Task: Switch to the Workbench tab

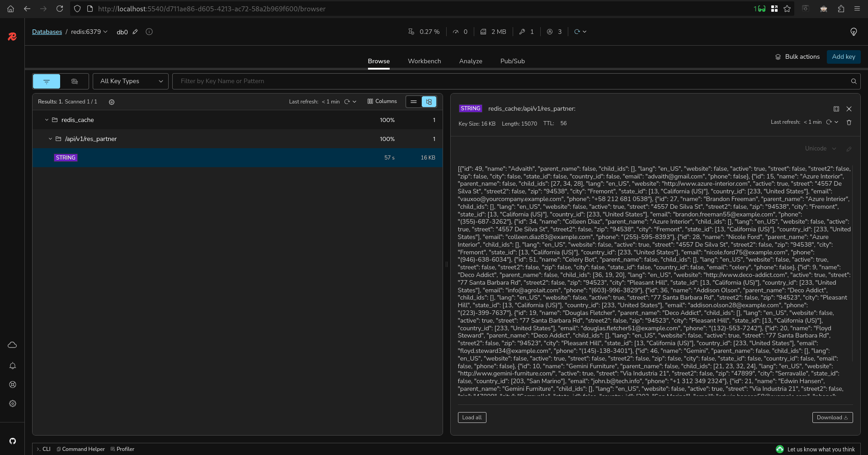Action: tap(424, 61)
